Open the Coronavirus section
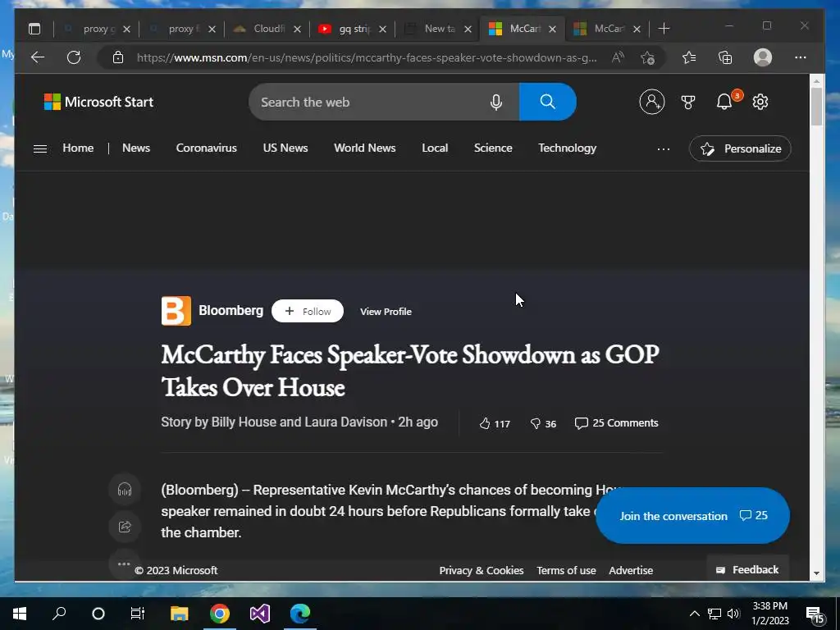The height and width of the screenshot is (630, 840). pyautogui.click(x=206, y=148)
